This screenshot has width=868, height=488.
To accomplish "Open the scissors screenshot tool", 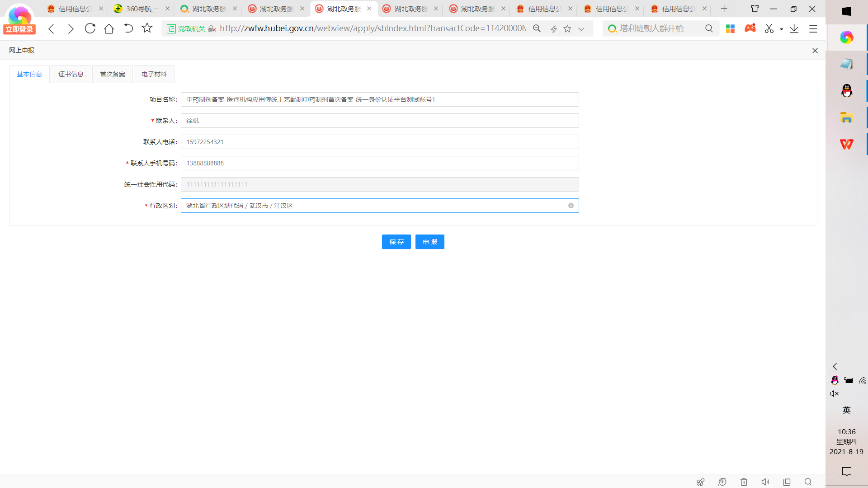I will 769,28.
